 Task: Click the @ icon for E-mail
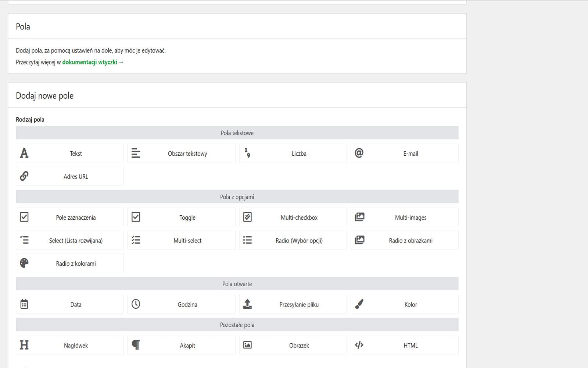(359, 153)
